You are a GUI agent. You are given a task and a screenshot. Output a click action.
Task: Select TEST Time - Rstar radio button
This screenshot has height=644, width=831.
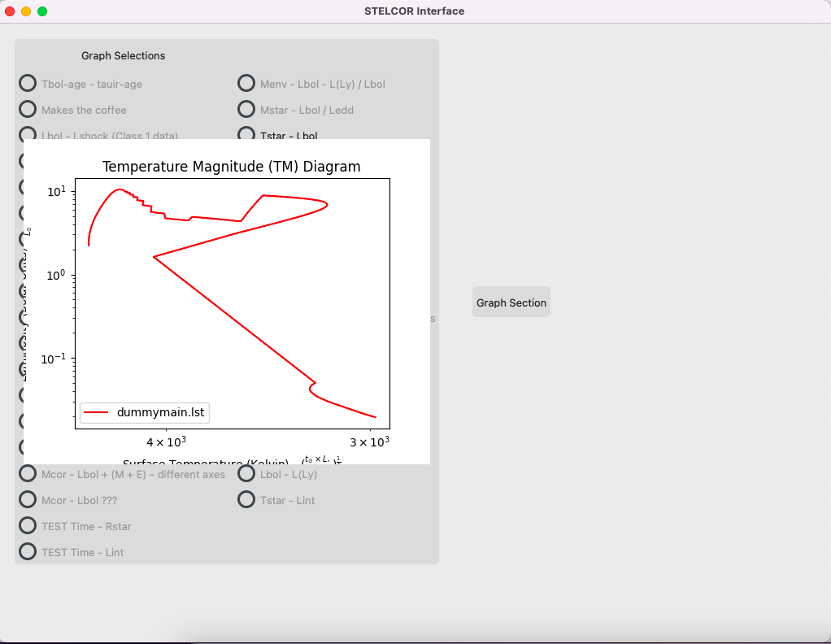pos(28,526)
